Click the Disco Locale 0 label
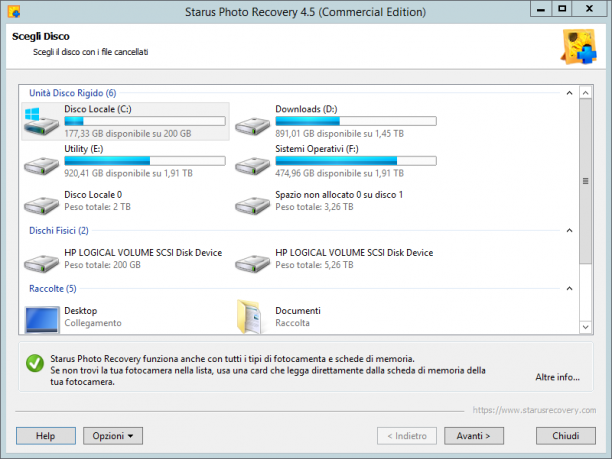The width and height of the screenshot is (612, 459). [93, 194]
